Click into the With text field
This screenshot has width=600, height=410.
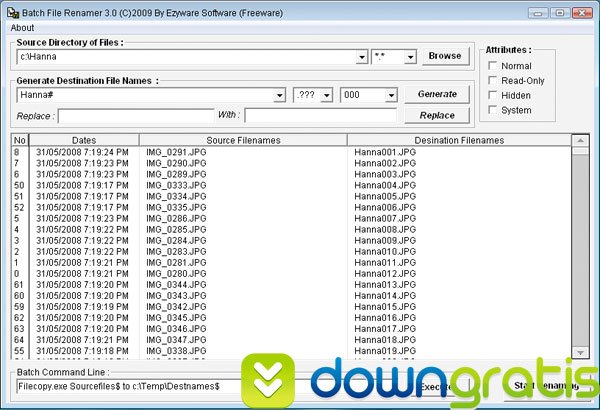tap(320, 116)
